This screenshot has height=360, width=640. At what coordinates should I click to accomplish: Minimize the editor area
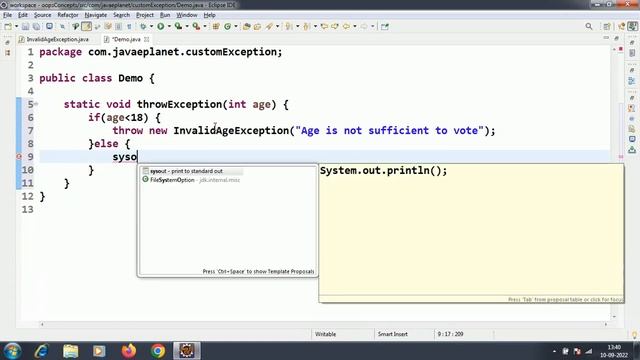[x=606, y=38]
